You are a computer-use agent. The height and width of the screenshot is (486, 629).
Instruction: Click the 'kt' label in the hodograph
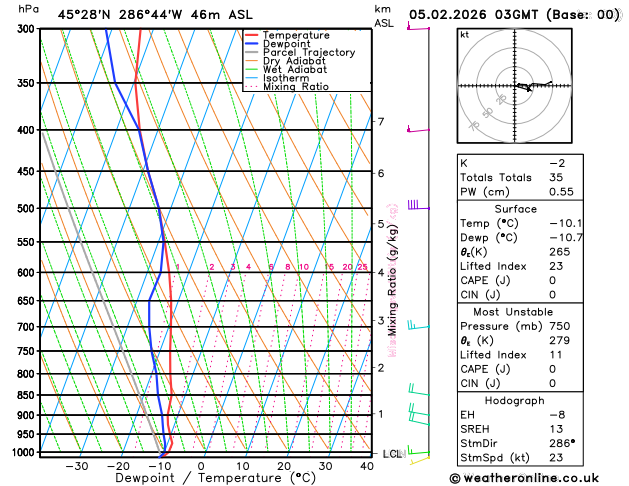pos(465,35)
